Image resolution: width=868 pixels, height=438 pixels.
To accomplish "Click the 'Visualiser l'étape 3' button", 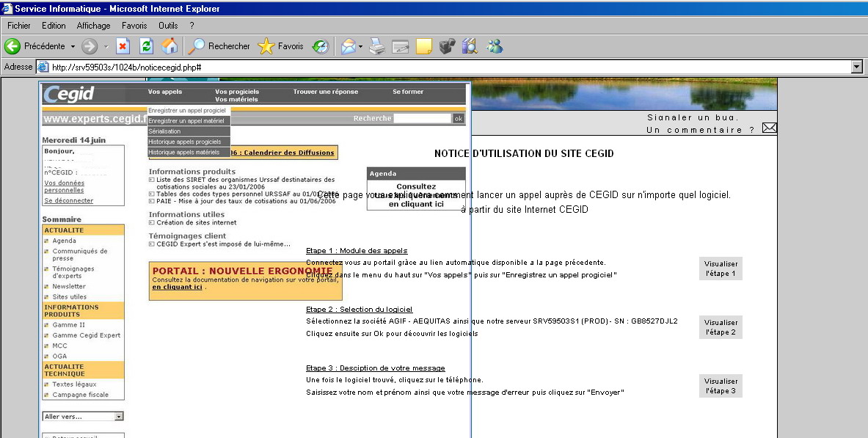I will (x=721, y=386).
